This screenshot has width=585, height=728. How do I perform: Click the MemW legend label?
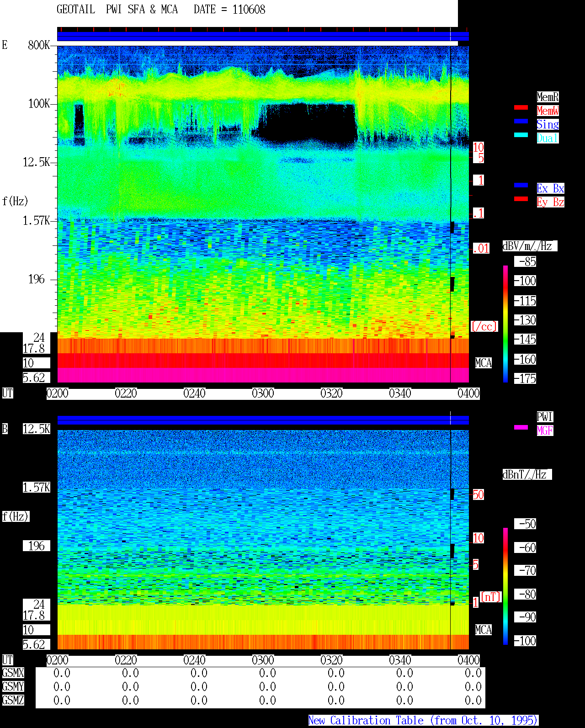coord(548,111)
